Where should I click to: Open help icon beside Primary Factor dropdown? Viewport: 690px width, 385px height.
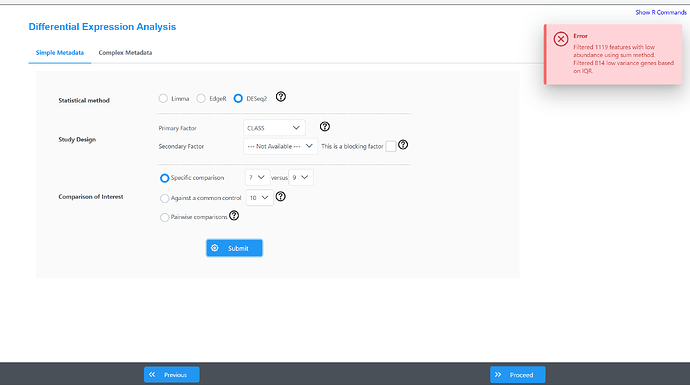coord(325,127)
